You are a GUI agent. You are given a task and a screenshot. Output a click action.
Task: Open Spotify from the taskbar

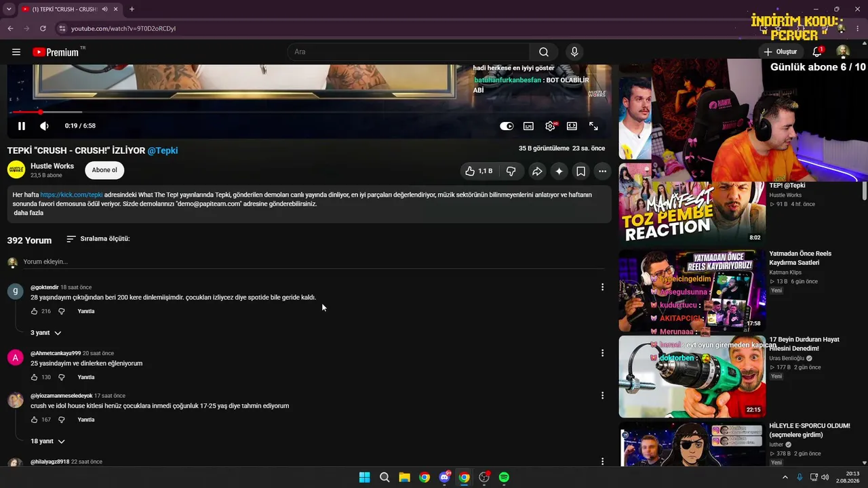[504, 477]
